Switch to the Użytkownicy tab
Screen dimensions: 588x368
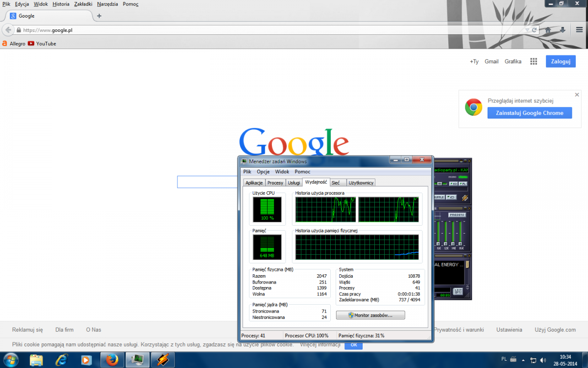pos(361,183)
